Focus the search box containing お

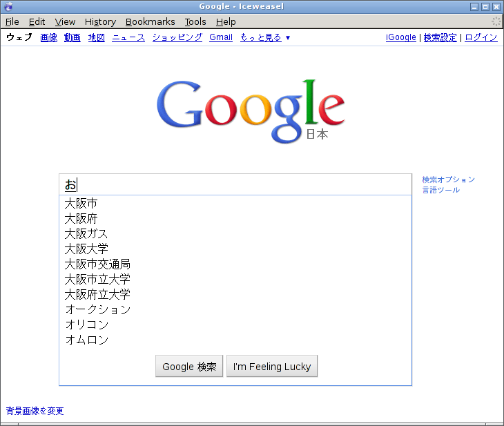[x=235, y=184]
